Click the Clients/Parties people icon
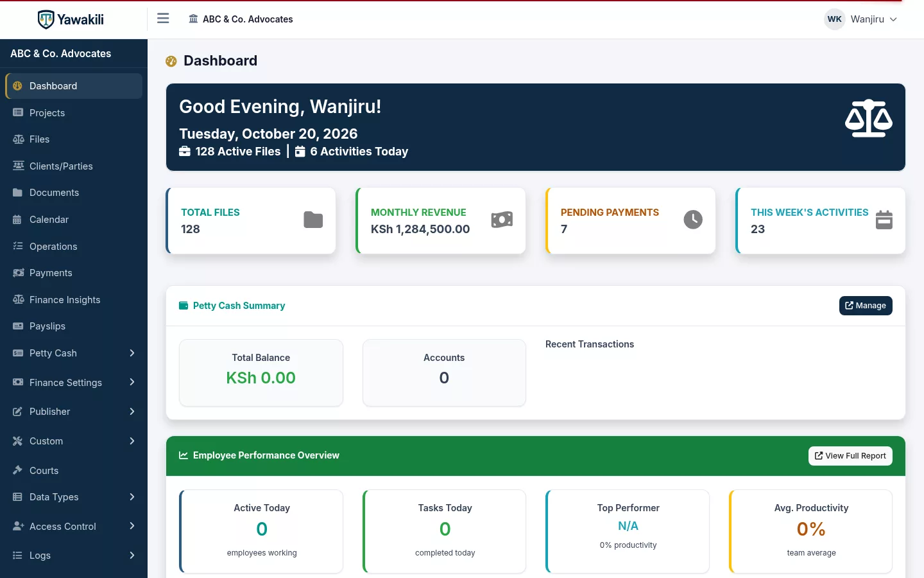The height and width of the screenshot is (578, 924). coord(19,166)
